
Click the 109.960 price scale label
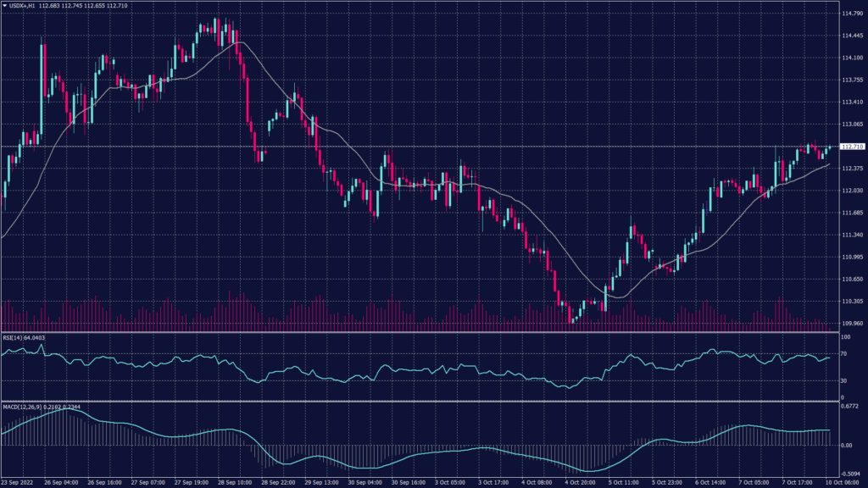[851, 323]
